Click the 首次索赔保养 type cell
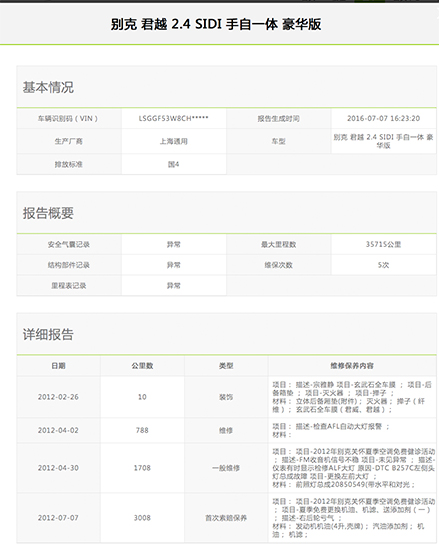This screenshot has height=550, width=439. tap(226, 518)
